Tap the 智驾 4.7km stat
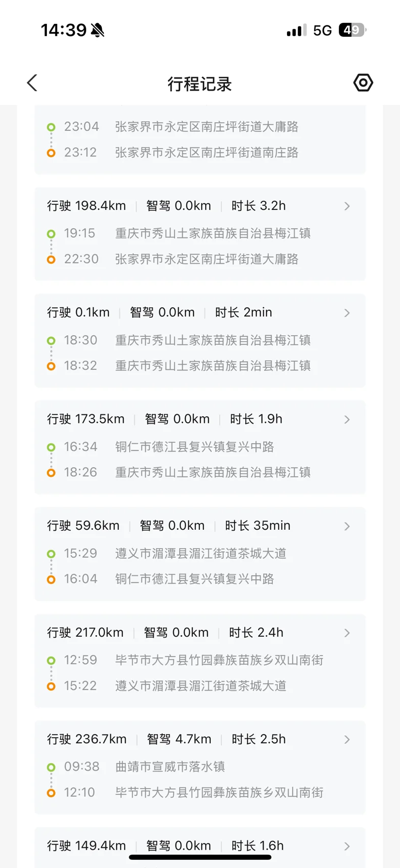The height and width of the screenshot is (868, 400). coord(179,739)
